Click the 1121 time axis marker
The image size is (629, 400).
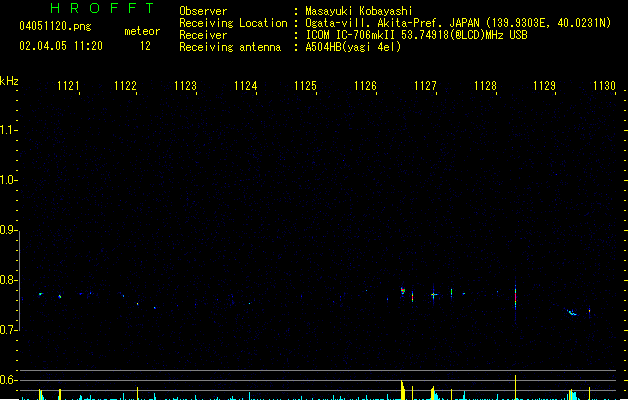(68, 86)
